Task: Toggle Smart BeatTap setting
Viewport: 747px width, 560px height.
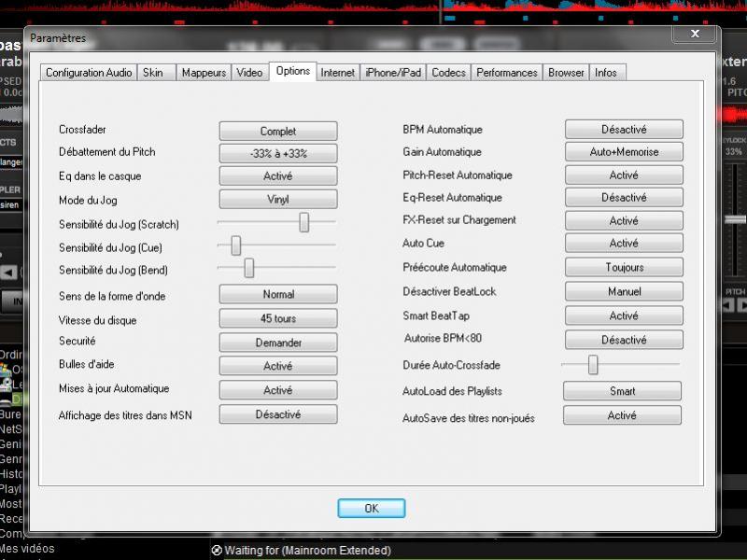Action: point(624,315)
